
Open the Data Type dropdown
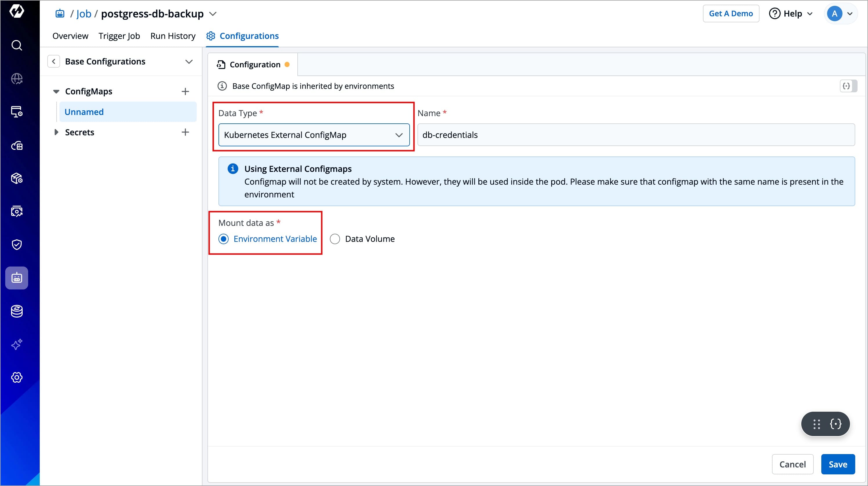pos(314,135)
